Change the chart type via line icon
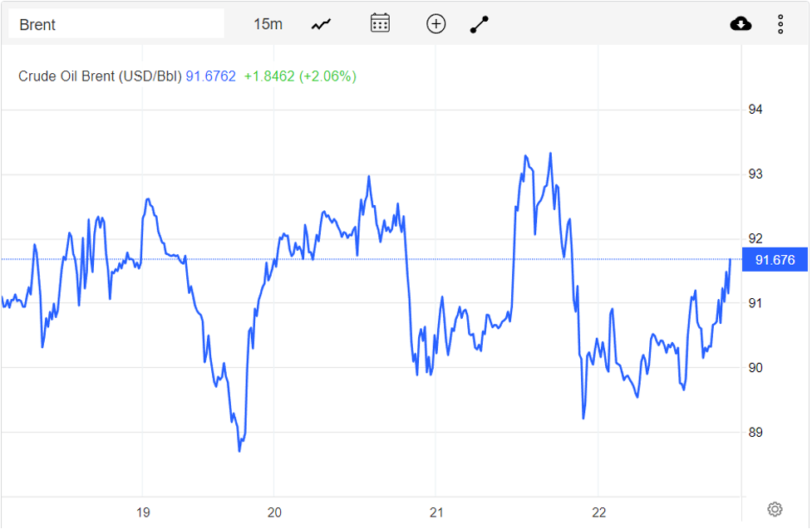 click(x=321, y=24)
